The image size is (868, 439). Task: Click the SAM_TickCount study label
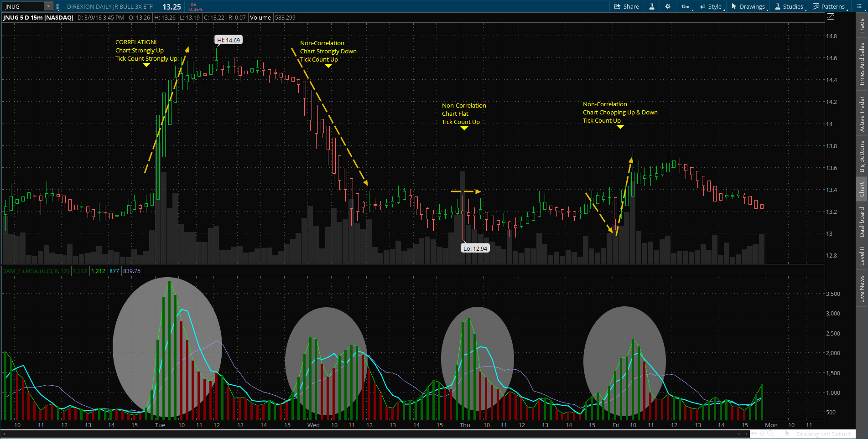36,271
